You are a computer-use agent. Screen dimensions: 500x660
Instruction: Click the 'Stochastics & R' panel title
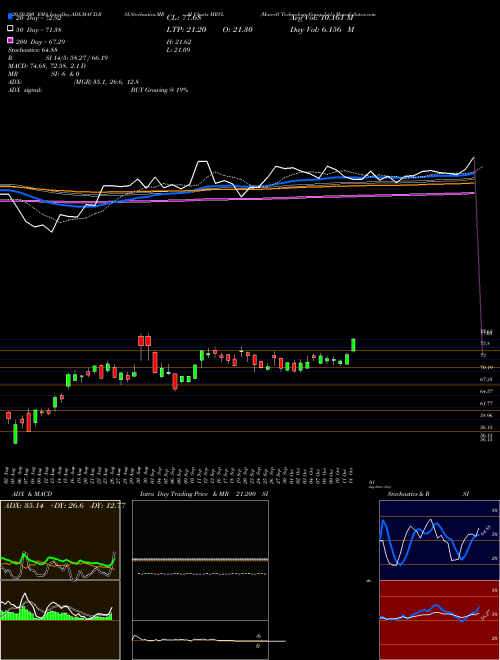[x=408, y=494]
